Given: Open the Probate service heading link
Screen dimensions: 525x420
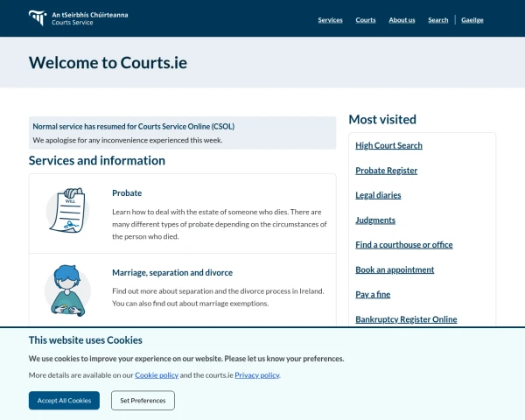Looking at the screenshot, I should [x=127, y=192].
